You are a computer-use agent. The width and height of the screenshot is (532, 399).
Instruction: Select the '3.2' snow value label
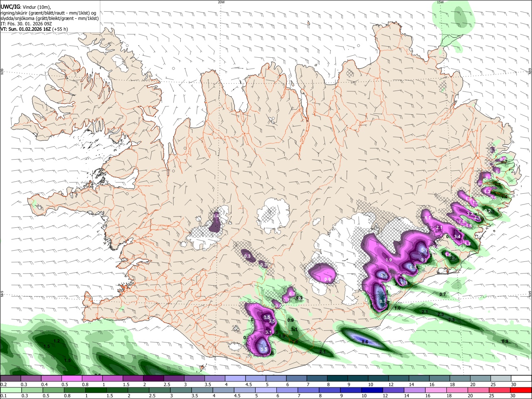pyautogui.click(x=470, y=214)
